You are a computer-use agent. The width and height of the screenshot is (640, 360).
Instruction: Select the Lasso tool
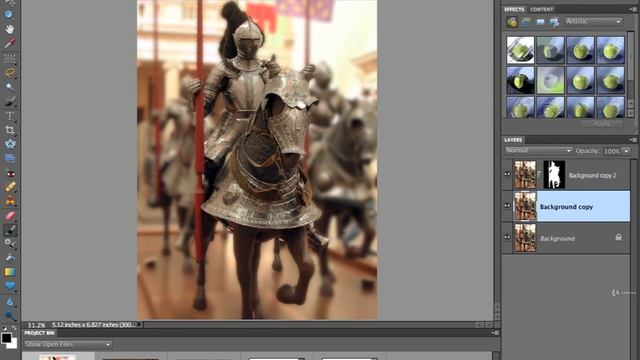[9, 73]
